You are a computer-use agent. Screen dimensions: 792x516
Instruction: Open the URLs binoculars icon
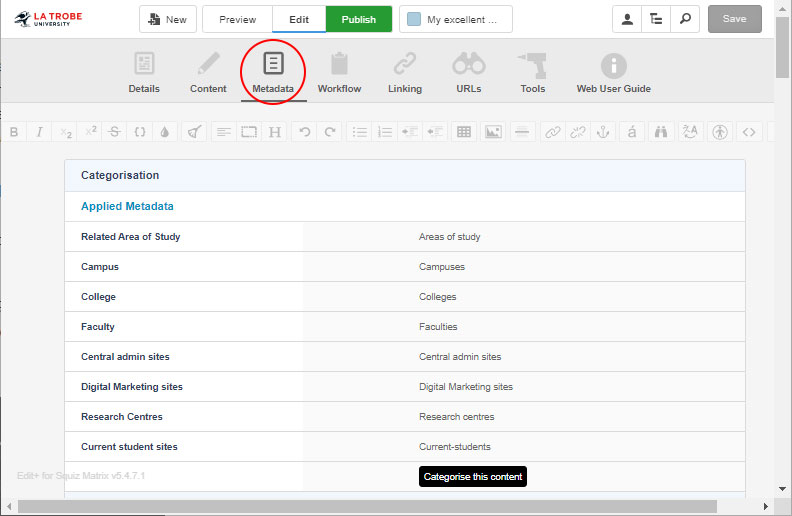click(x=468, y=65)
